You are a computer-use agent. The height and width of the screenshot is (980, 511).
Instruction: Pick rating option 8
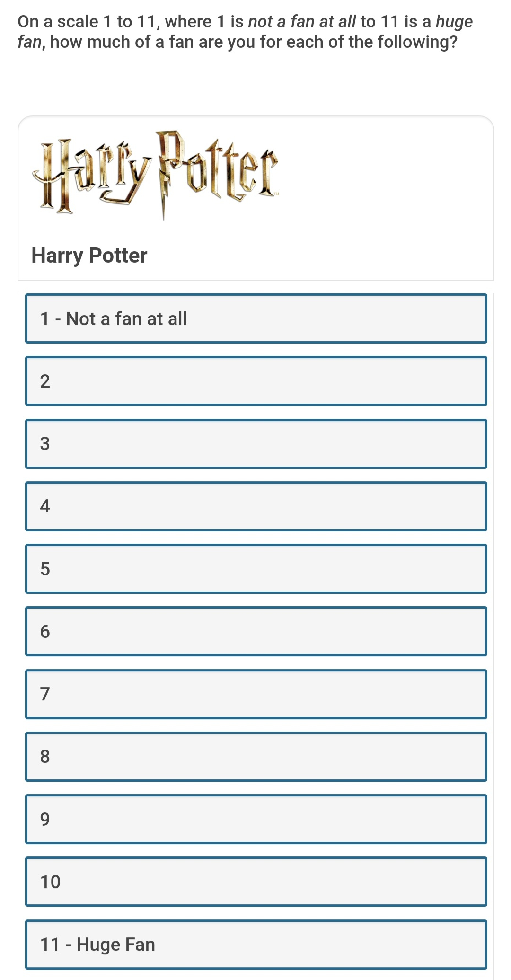point(256,757)
